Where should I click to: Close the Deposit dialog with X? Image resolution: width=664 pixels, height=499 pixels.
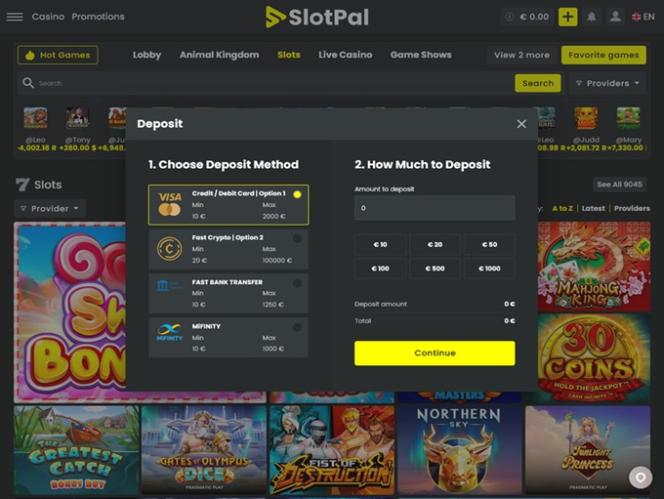click(x=521, y=124)
